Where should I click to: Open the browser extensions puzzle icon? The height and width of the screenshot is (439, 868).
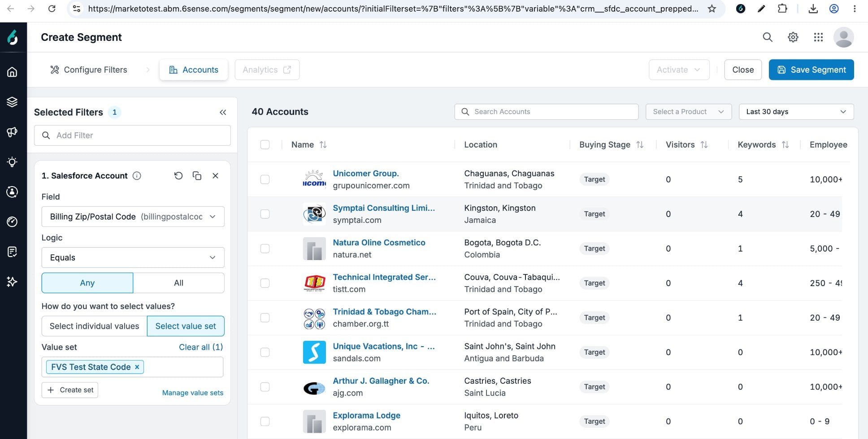pos(782,9)
